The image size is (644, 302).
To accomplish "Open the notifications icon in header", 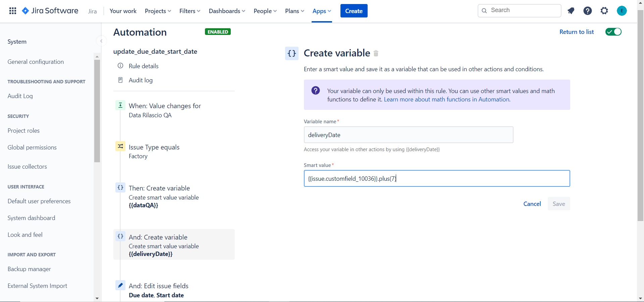I will [571, 11].
